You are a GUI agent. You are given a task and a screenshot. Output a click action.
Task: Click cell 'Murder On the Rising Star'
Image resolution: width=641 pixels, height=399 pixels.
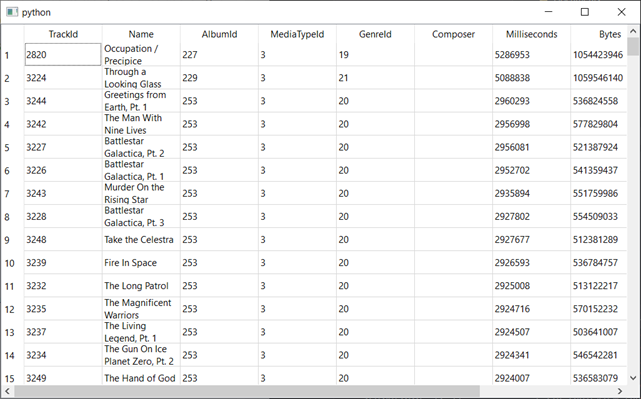pos(141,193)
